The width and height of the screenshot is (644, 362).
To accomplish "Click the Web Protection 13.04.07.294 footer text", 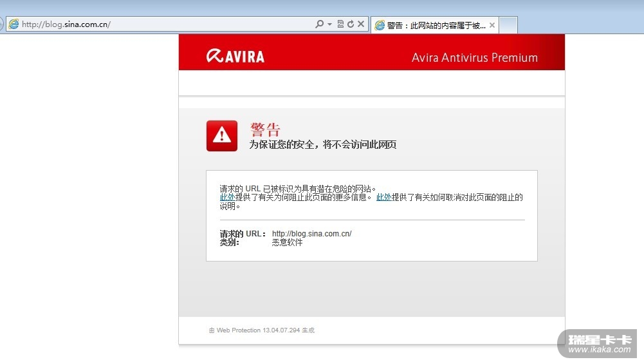I will click(262, 330).
